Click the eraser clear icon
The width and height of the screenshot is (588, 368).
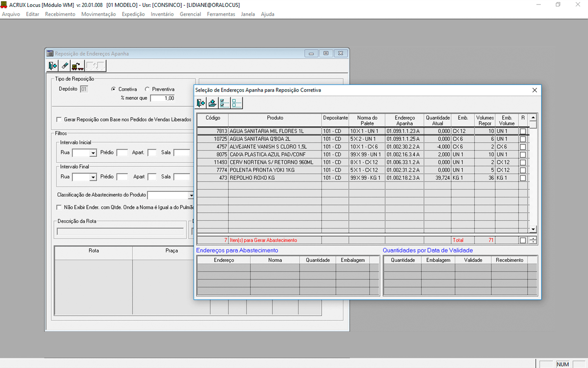tap(65, 66)
